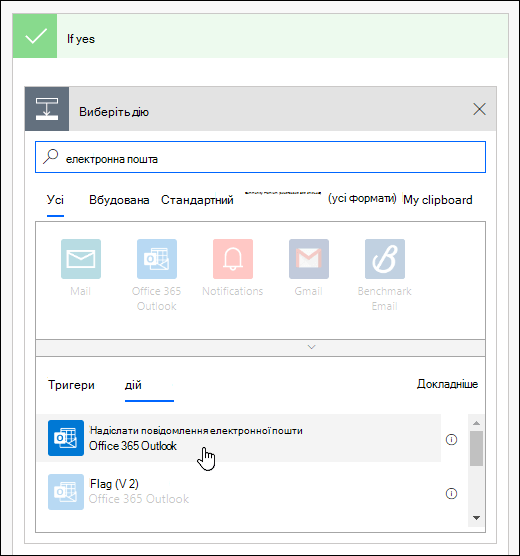Show info for Flag (V 2) action
This screenshot has height=556, width=520.
451,493
